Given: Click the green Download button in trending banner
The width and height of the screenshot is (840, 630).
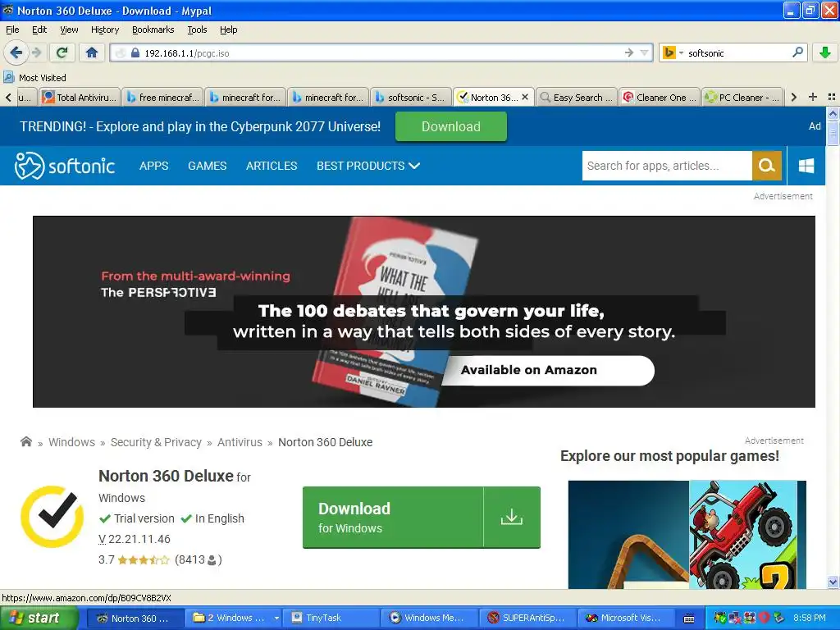Looking at the screenshot, I should coord(450,126).
